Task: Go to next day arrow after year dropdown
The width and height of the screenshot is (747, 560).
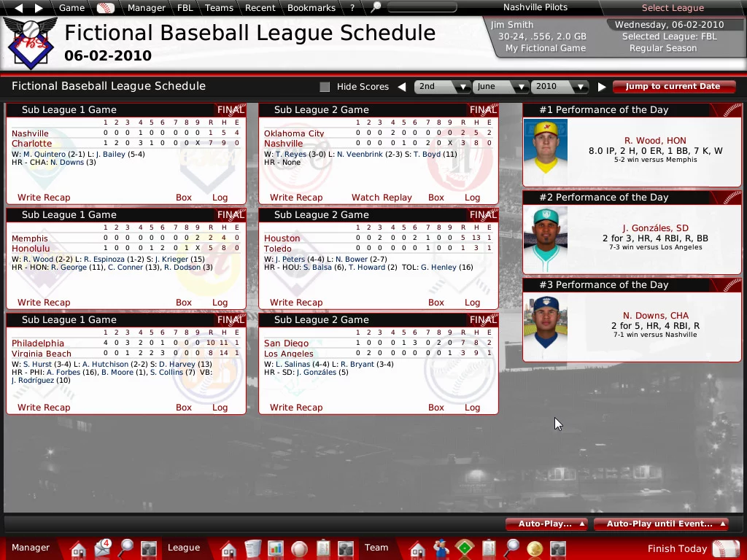Action: coord(602,87)
